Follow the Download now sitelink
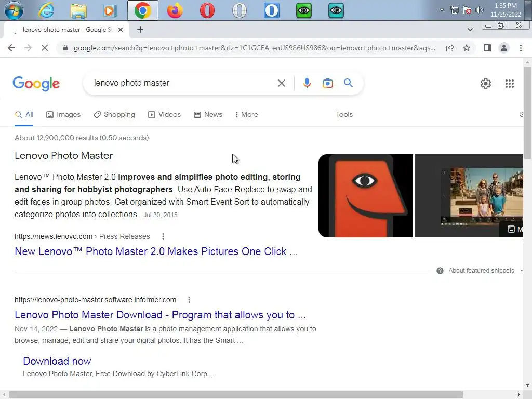The height and width of the screenshot is (399, 532). (57, 361)
